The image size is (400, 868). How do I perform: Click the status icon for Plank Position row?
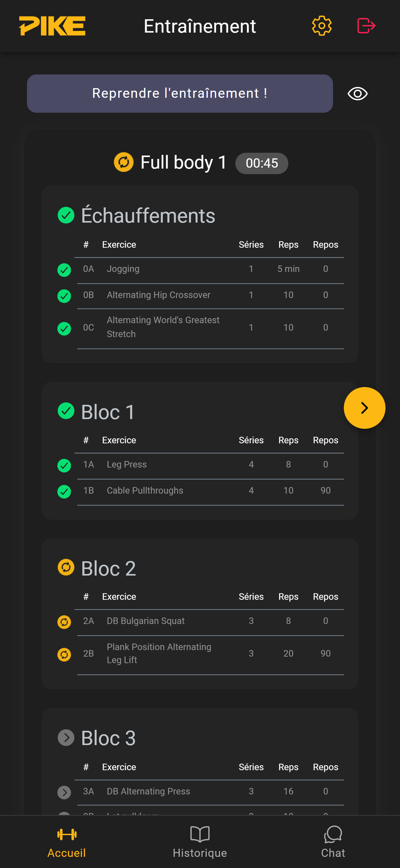tap(64, 654)
